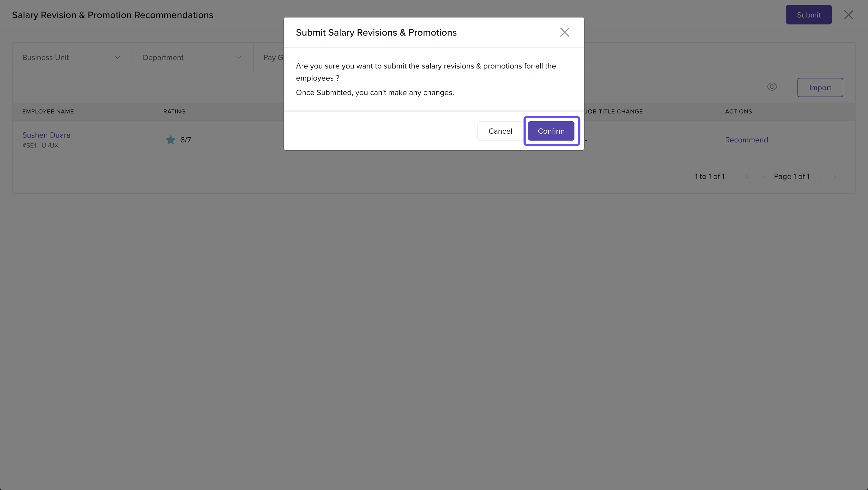Confirm the salary revision submission
The height and width of the screenshot is (490, 868).
pyautogui.click(x=551, y=131)
